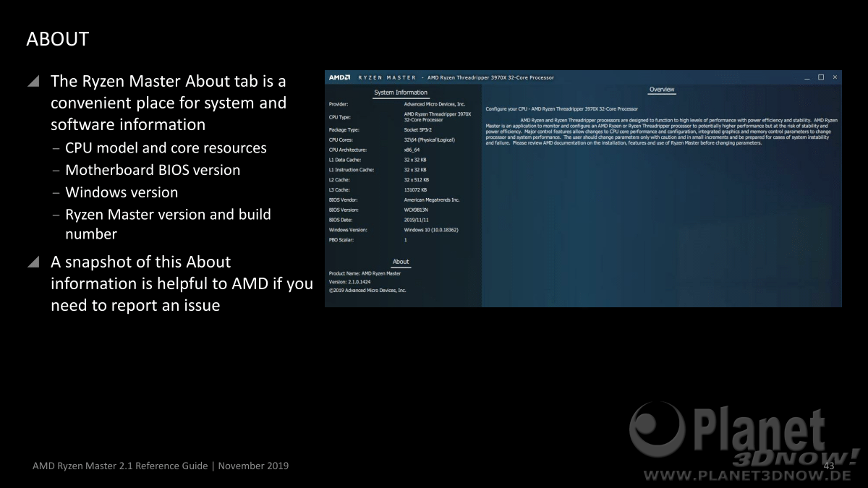Click the '©2019 Advanced Micro Devices, Inc.' copyright line

coord(367,291)
